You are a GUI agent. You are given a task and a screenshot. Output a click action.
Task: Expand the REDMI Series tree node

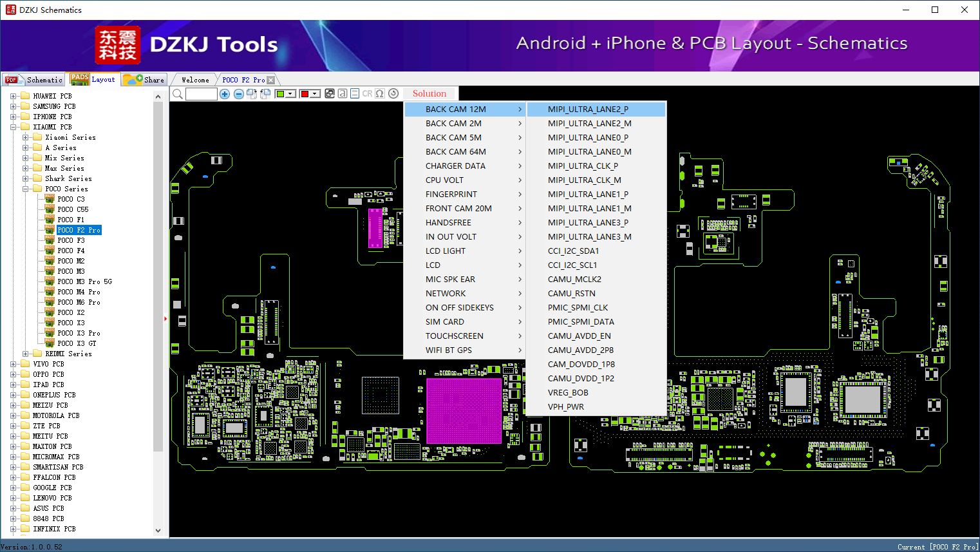click(x=26, y=354)
